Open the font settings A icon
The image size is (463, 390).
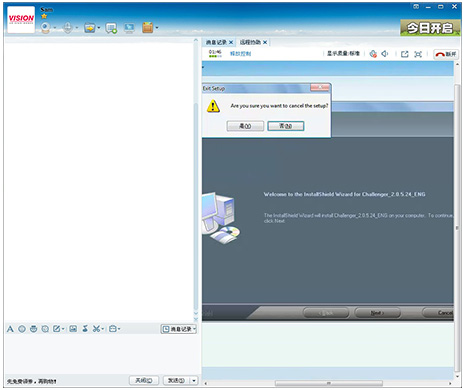10,329
